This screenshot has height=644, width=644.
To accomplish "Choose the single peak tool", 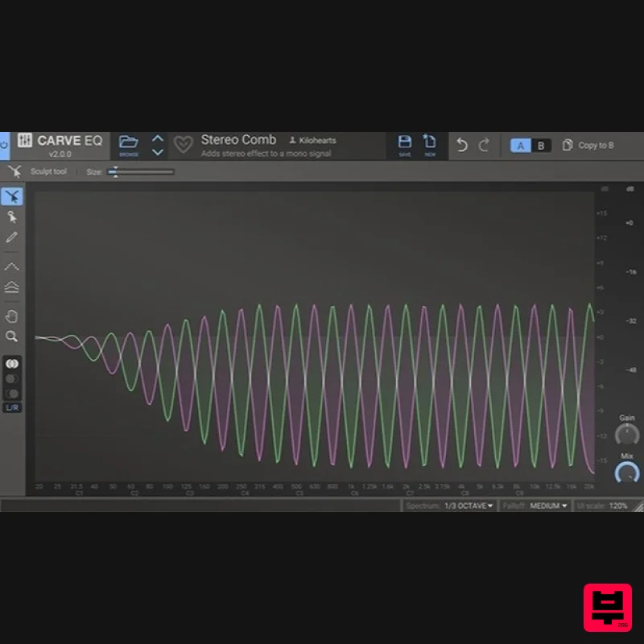I will [x=11, y=266].
